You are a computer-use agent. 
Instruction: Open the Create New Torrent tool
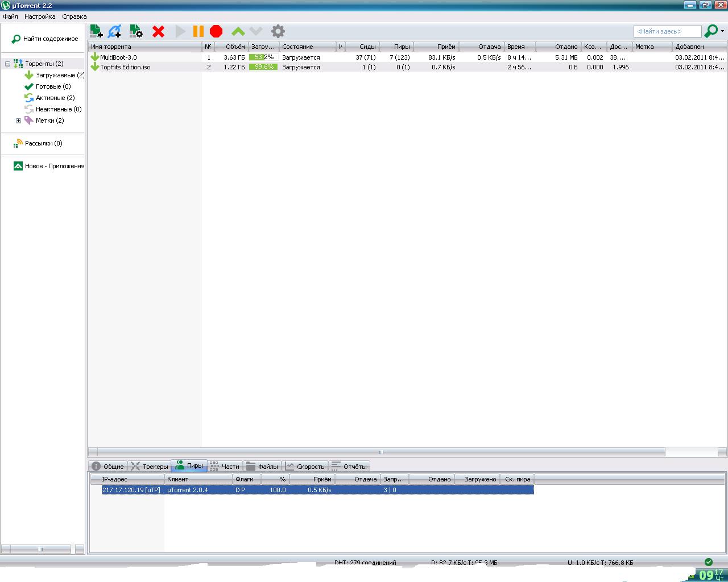[x=136, y=31]
